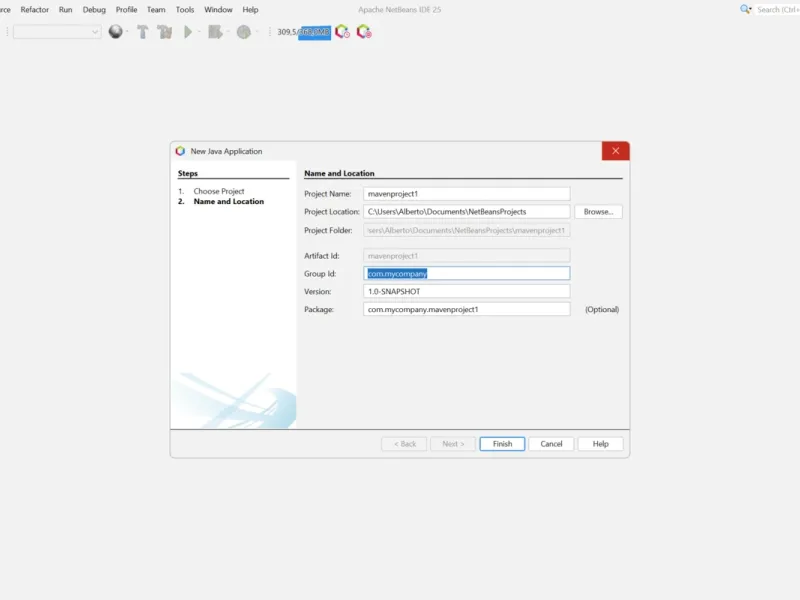Viewport: 800px width, 600px height.
Task: Click the Finish button
Action: click(502, 444)
